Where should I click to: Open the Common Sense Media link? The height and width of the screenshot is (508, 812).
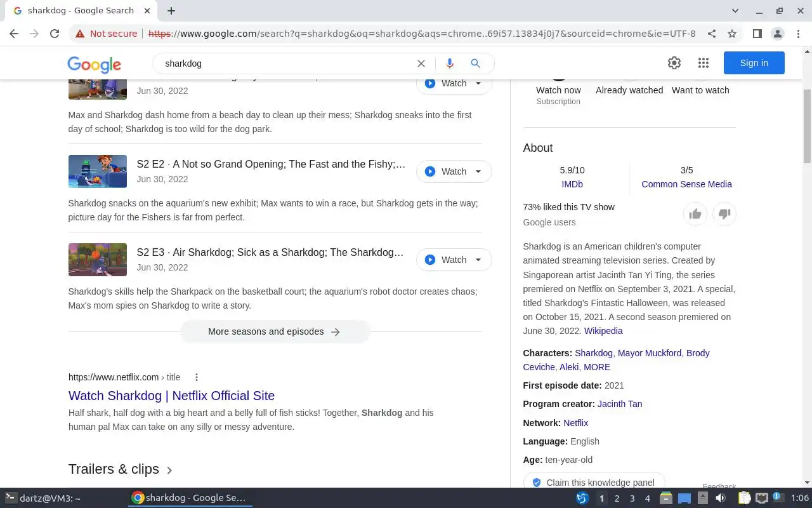click(x=686, y=184)
